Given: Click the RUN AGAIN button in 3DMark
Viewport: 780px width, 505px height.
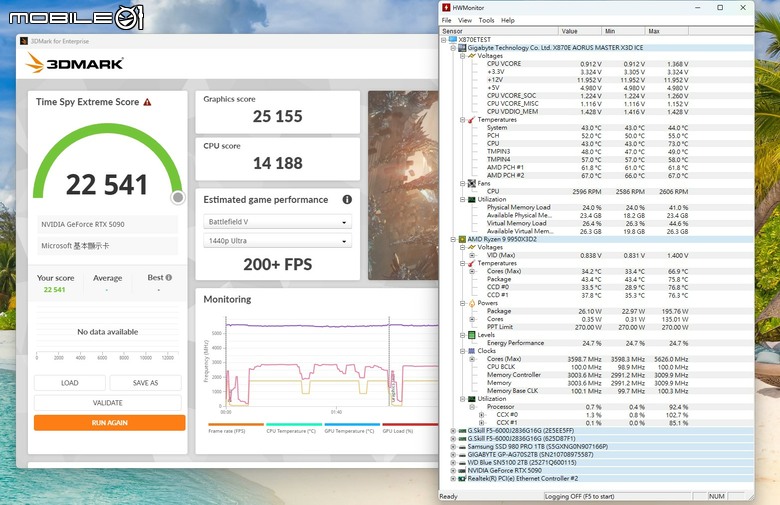Looking at the screenshot, I should [109, 422].
